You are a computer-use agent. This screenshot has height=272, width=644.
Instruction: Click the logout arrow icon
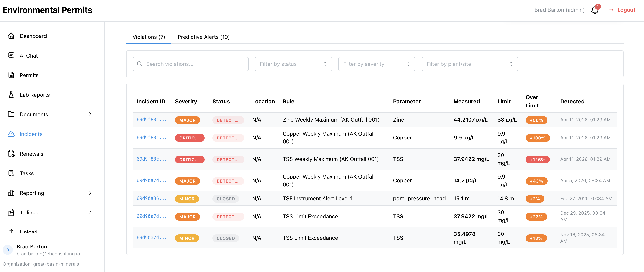pos(610,10)
